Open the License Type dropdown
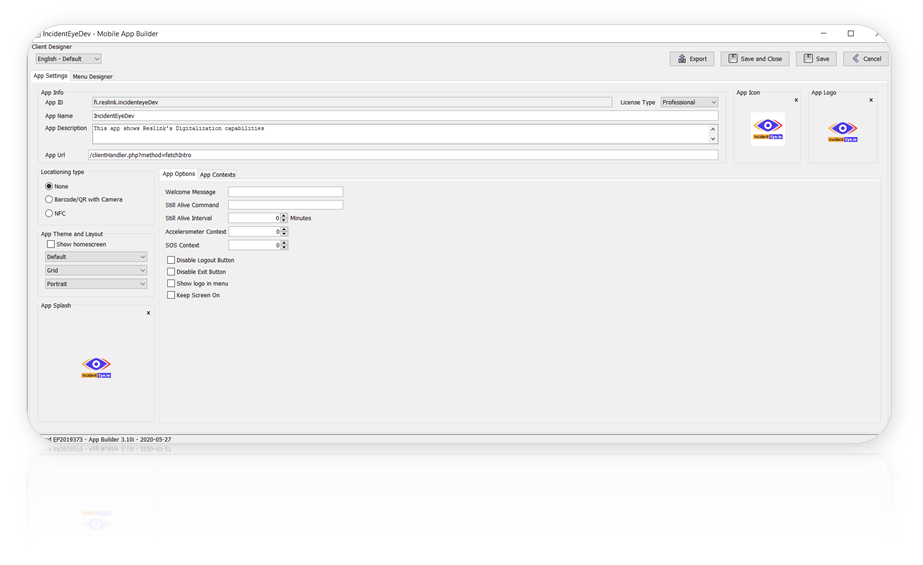Screen dimensions: 923x565 pyautogui.click(x=689, y=102)
